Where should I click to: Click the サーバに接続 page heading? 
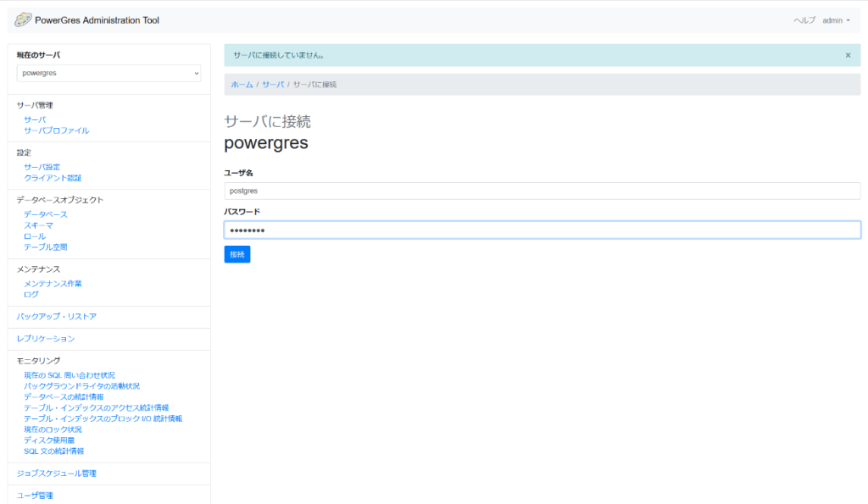[267, 122]
